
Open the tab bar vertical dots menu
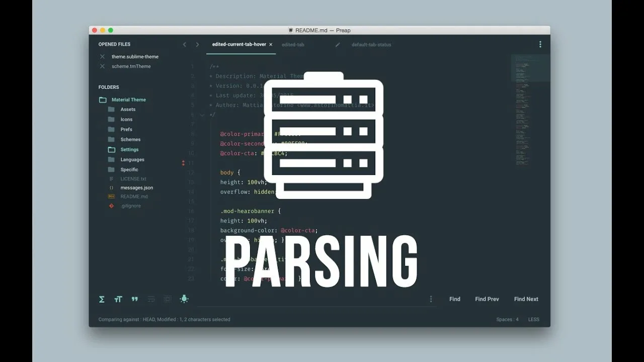(540, 44)
